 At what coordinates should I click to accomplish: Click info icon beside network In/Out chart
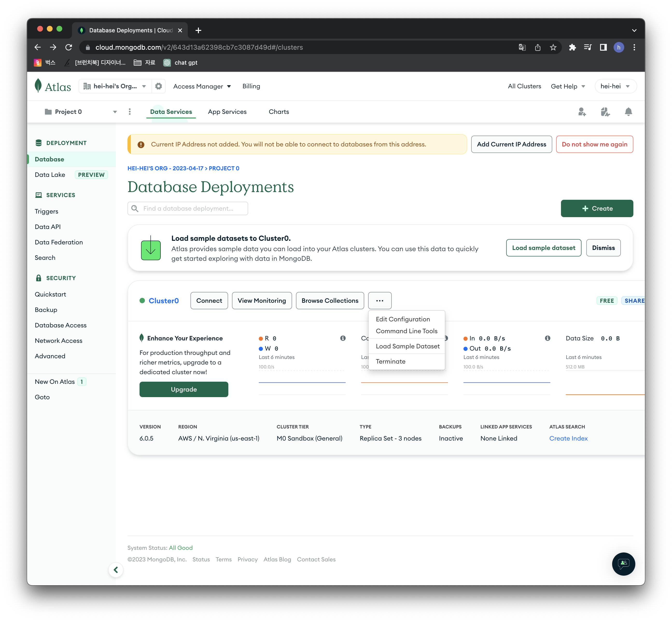pyautogui.click(x=547, y=338)
